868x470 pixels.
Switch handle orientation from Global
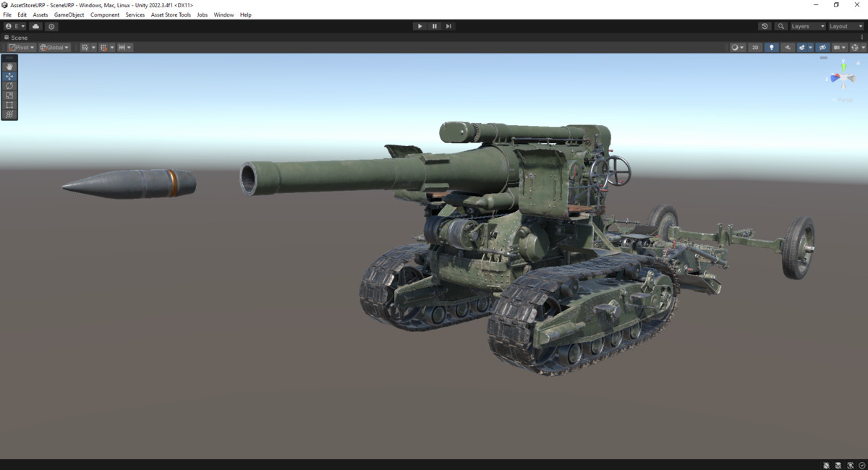point(54,47)
